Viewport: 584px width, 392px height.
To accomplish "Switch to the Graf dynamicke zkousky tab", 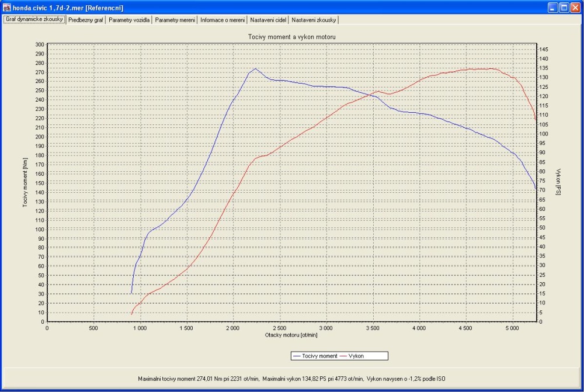I will click(34, 19).
